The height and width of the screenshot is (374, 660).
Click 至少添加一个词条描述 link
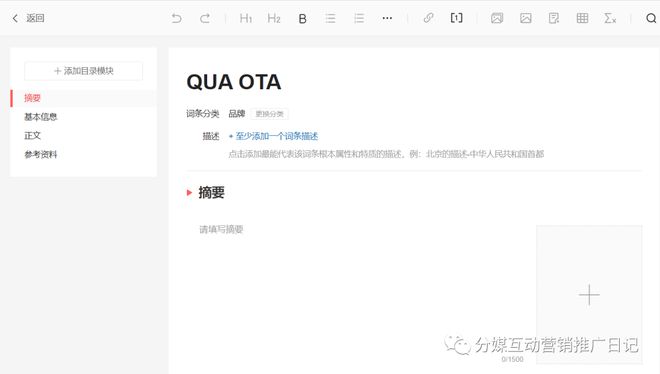[x=273, y=136]
